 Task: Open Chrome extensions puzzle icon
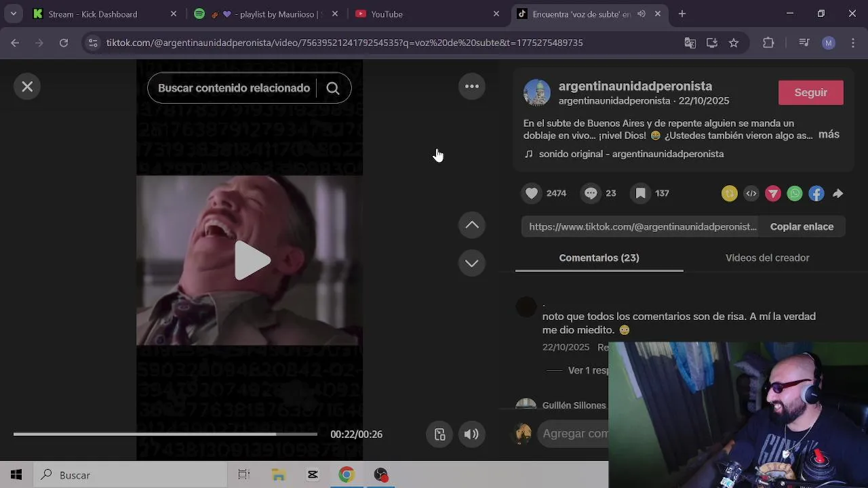tap(768, 43)
